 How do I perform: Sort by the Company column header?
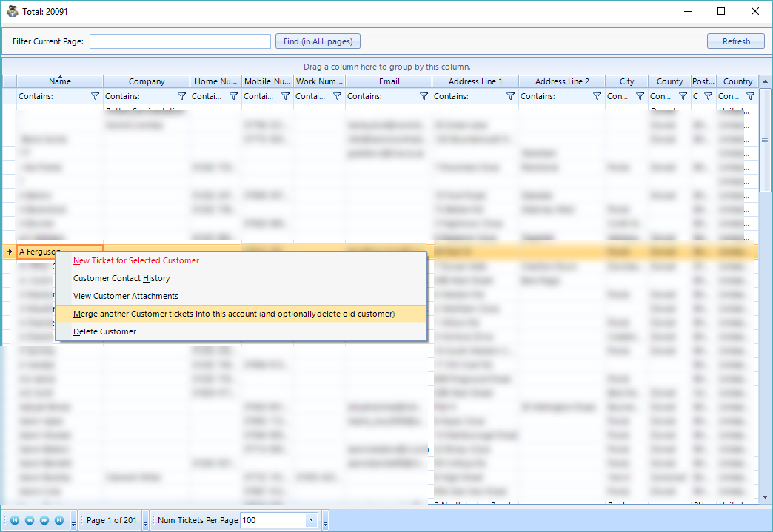coord(147,81)
